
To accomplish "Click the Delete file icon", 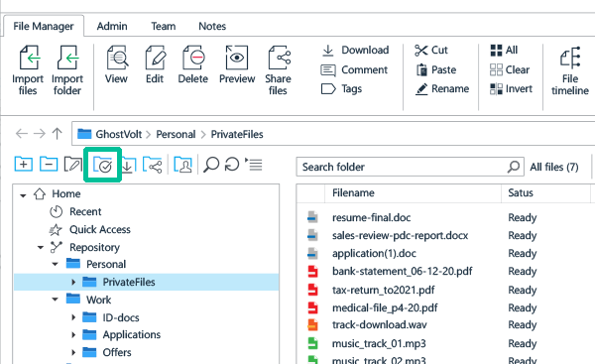I will click(x=193, y=58).
